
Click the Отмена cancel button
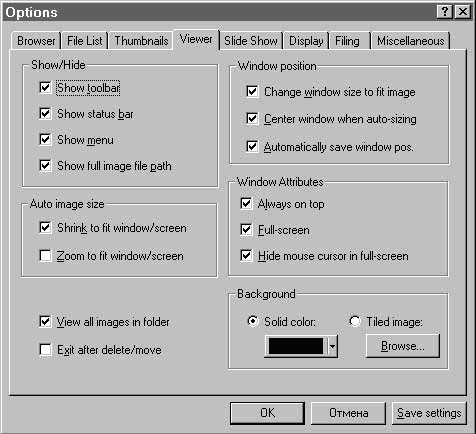pos(348,413)
